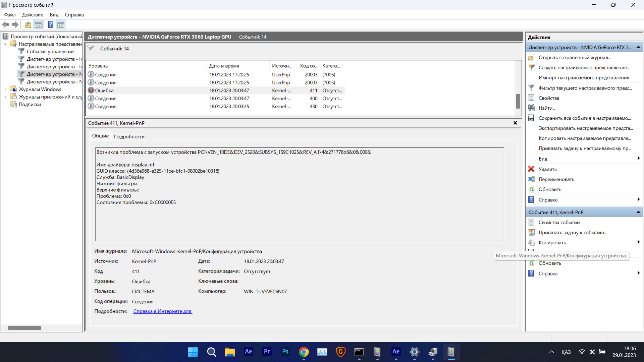Click the Найти binoculars icon
Image resolution: width=644 pixels, height=362 pixels.
tap(531, 108)
